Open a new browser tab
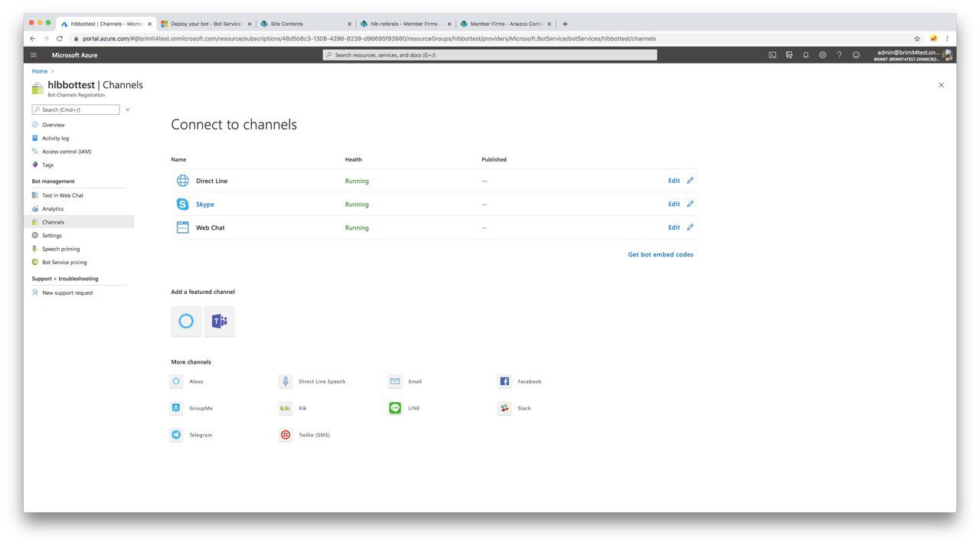This screenshot has width=980, height=546. (x=565, y=24)
